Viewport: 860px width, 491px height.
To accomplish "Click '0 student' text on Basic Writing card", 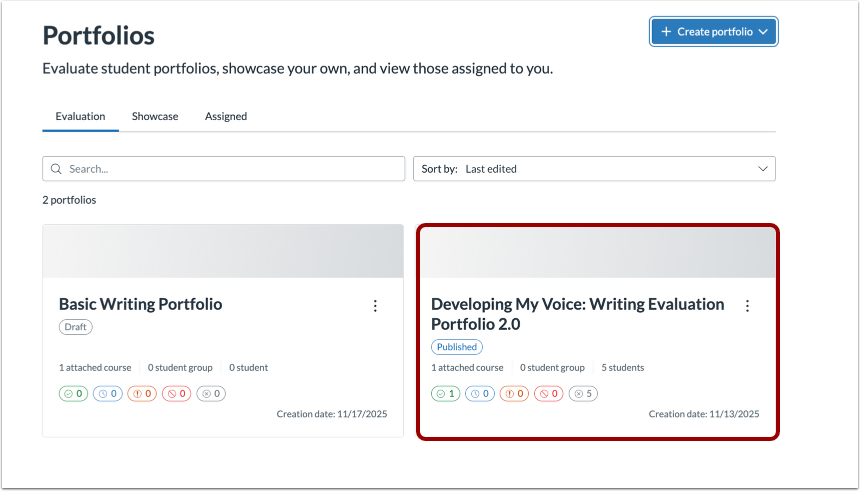I will coord(248,368).
